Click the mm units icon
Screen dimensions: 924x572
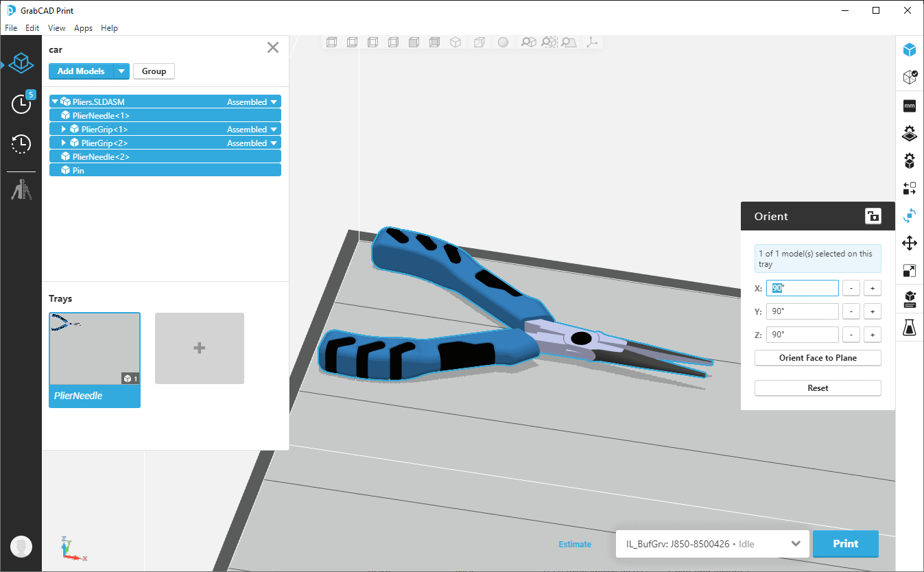[910, 106]
